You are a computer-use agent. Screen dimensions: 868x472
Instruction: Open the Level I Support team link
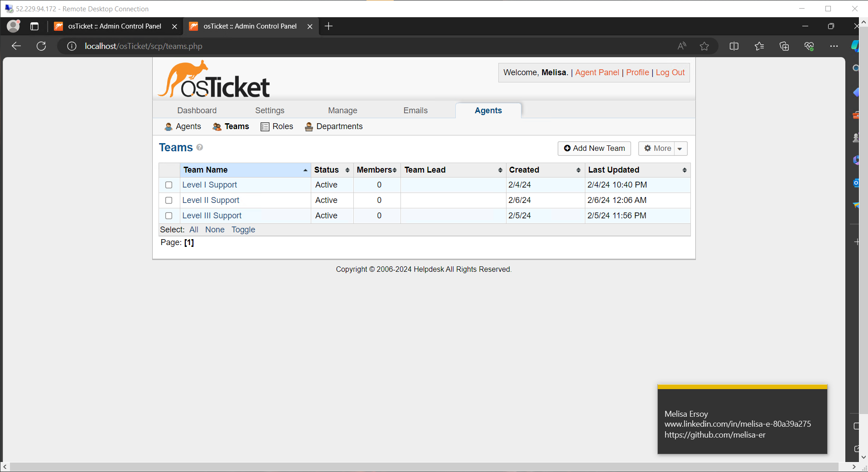pos(210,185)
